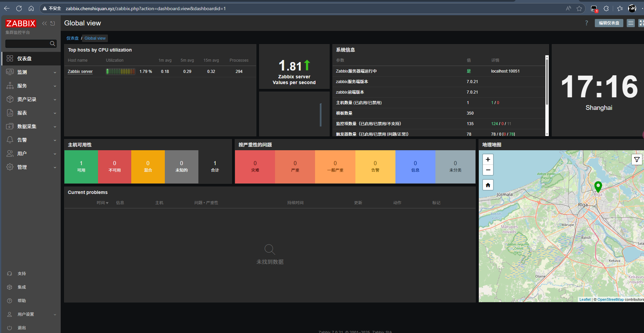Open the Zabbix server host link
Viewport: 644px width, 333px height.
pyautogui.click(x=80, y=72)
